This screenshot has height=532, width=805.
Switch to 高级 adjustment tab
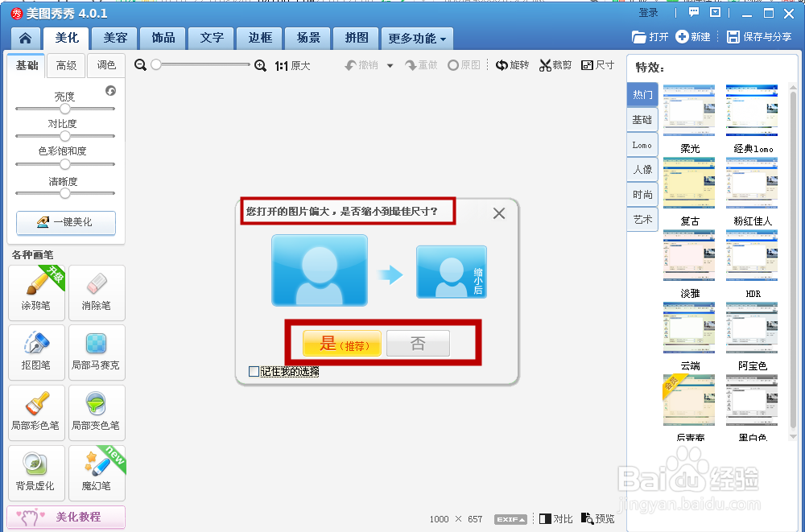pos(66,65)
